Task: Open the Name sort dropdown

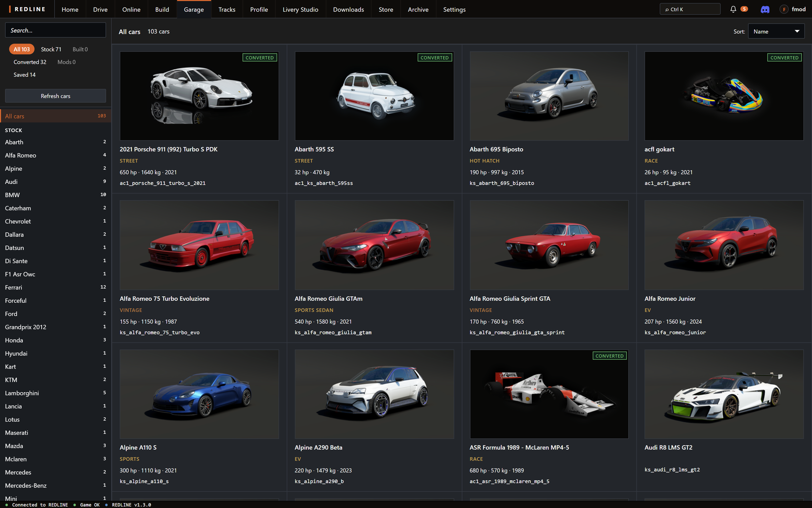Action: [776, 31]
